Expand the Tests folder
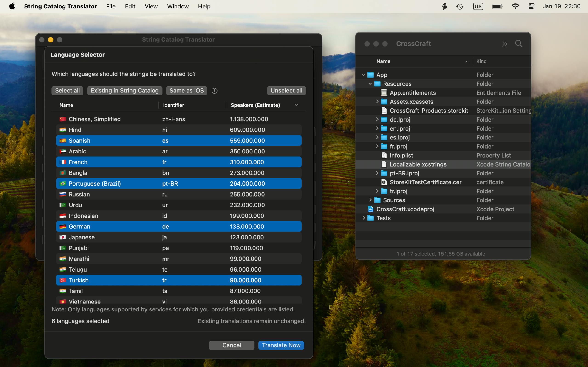The image size is (588, 367). 364,218
